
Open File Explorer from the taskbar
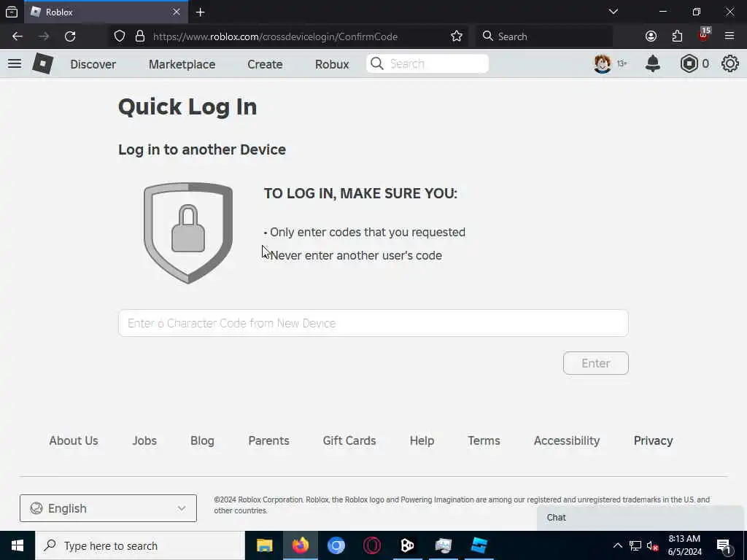click(x=264, y=545)
